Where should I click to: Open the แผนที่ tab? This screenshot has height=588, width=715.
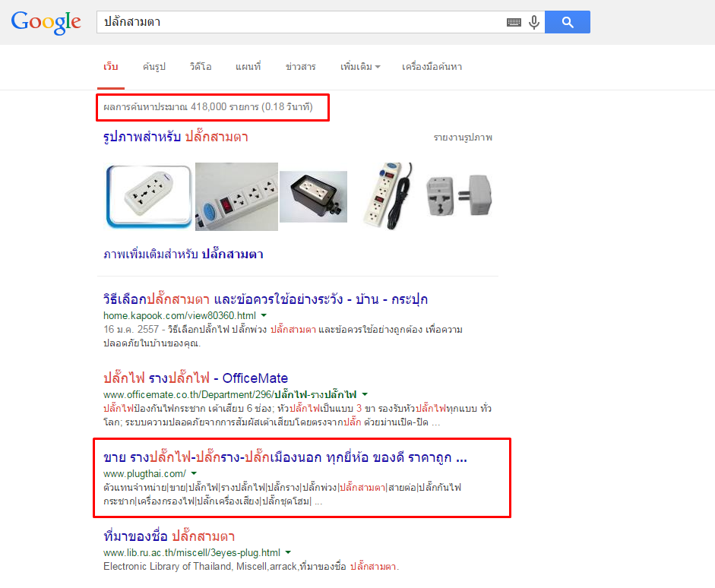[248, 67]
